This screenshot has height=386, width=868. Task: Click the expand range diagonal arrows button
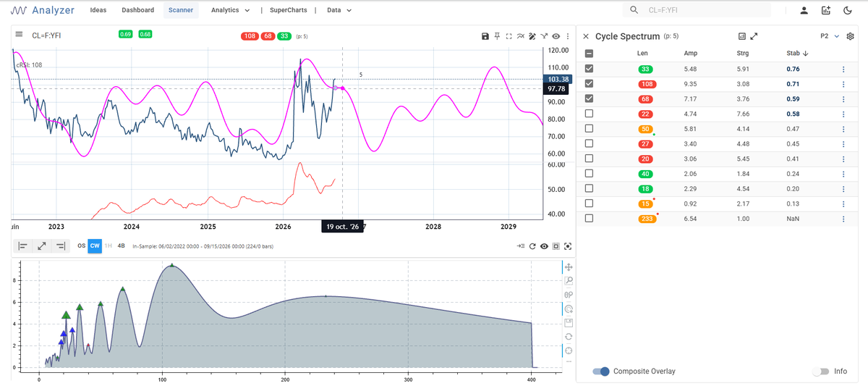pyautogui.click(x=41, y=246)
